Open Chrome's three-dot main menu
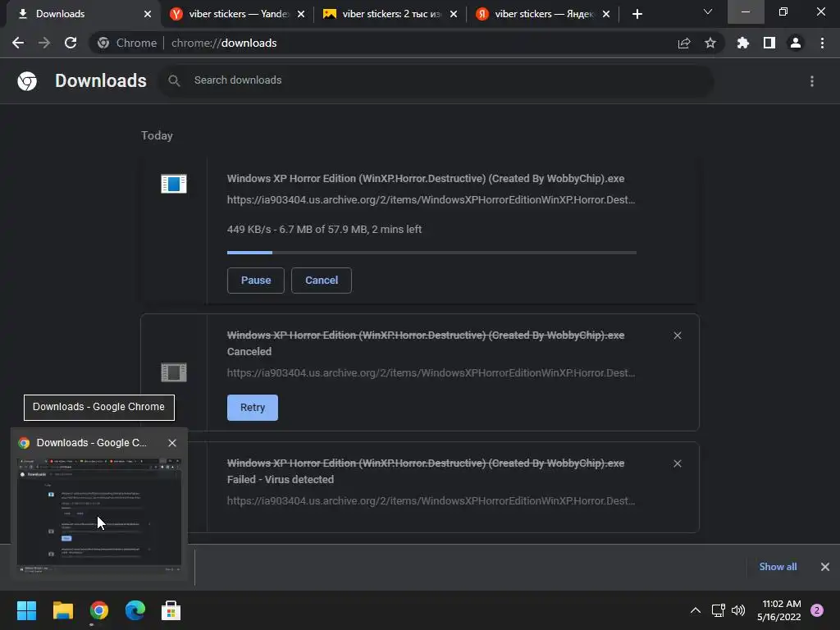 [822, 43]
